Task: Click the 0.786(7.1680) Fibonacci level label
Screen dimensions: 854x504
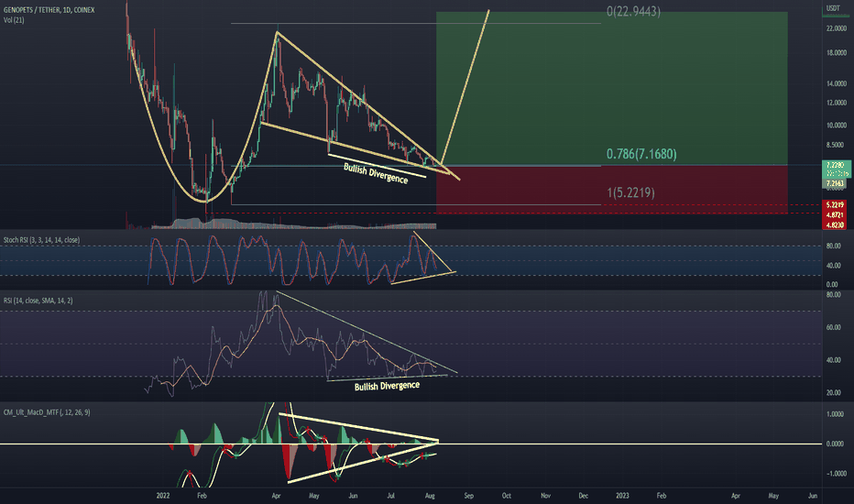Action: (641, 154)
